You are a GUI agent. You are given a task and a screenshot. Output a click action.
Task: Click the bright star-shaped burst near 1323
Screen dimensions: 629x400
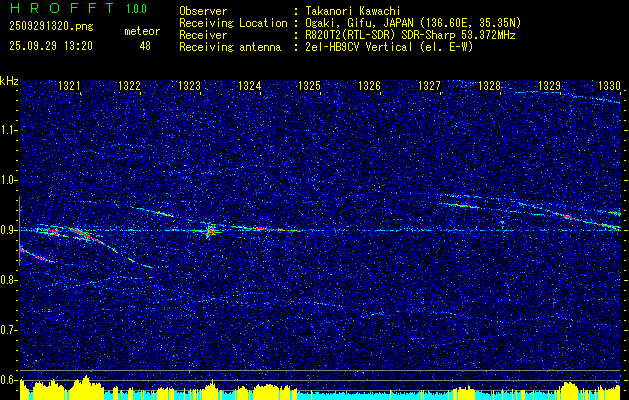(x=209, y=230)
